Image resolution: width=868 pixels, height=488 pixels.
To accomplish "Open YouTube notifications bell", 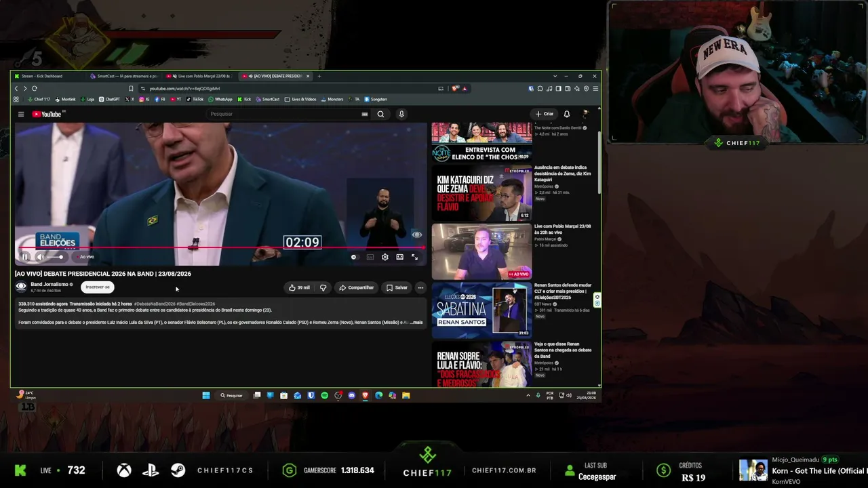I will (567, 114).
